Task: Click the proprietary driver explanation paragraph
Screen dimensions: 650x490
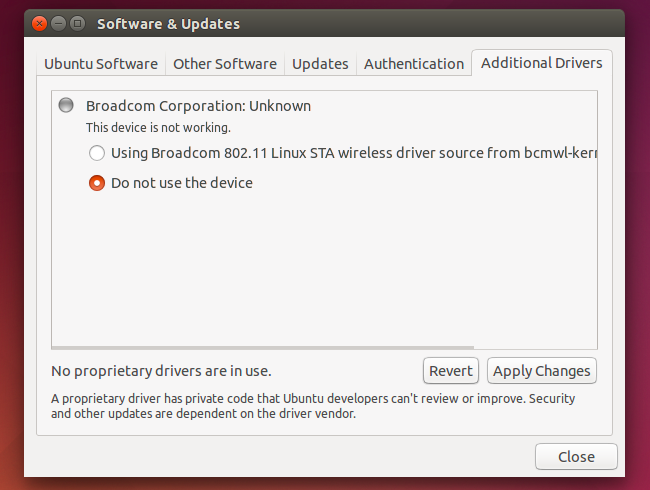Action: (x=312, y=406)
